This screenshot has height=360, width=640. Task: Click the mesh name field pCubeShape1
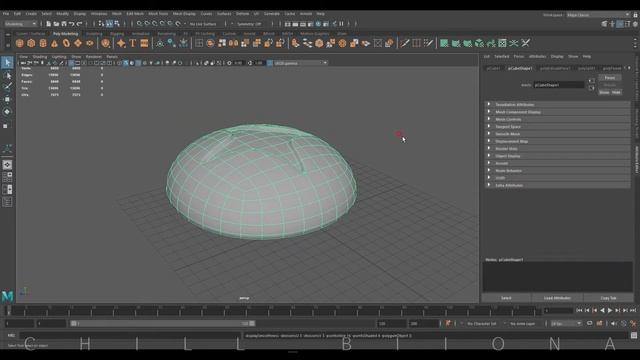point(558,85)
